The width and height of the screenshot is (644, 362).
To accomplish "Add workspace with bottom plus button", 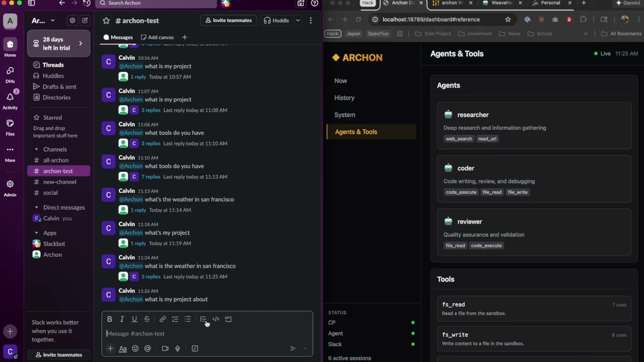I will pos(10,332).
